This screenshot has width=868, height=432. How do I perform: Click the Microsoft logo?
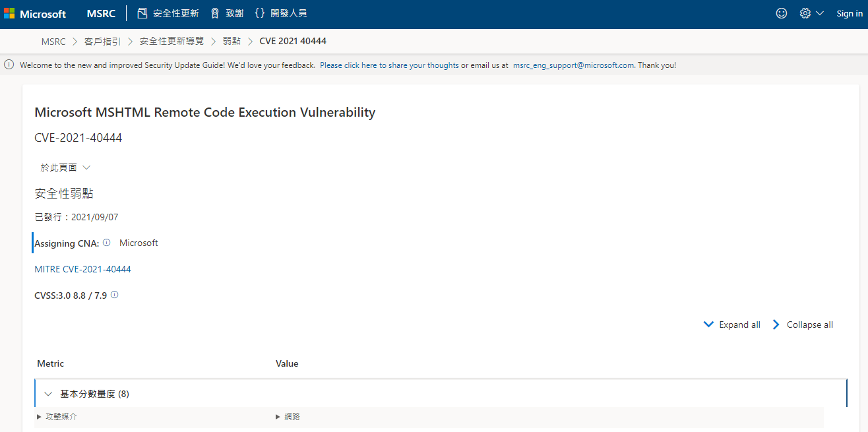[x=35, y=13]
